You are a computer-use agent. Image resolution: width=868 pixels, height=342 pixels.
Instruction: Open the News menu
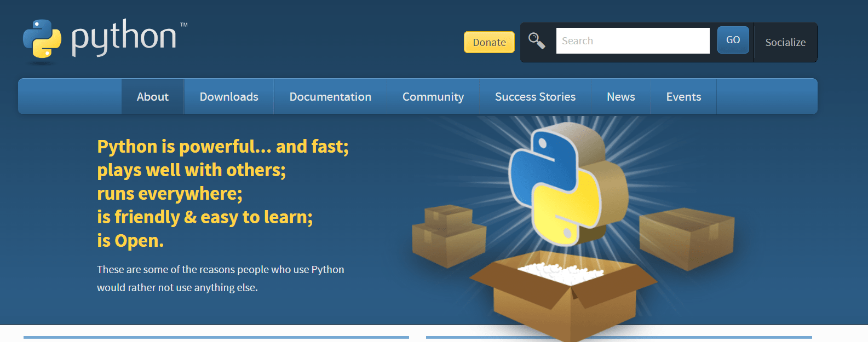coord(621,97)
